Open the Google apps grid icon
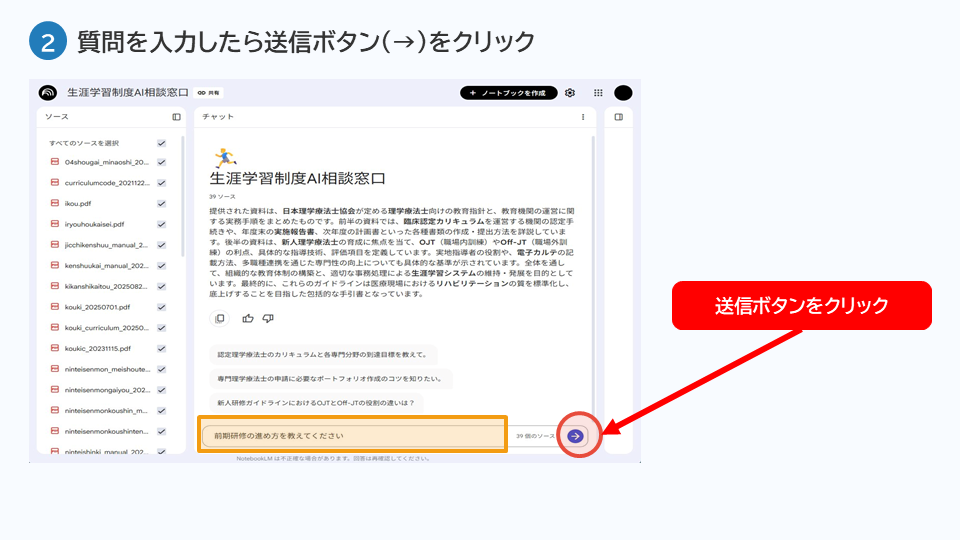The width and height of the screenshot is (960, 540). tap(598, 93)
